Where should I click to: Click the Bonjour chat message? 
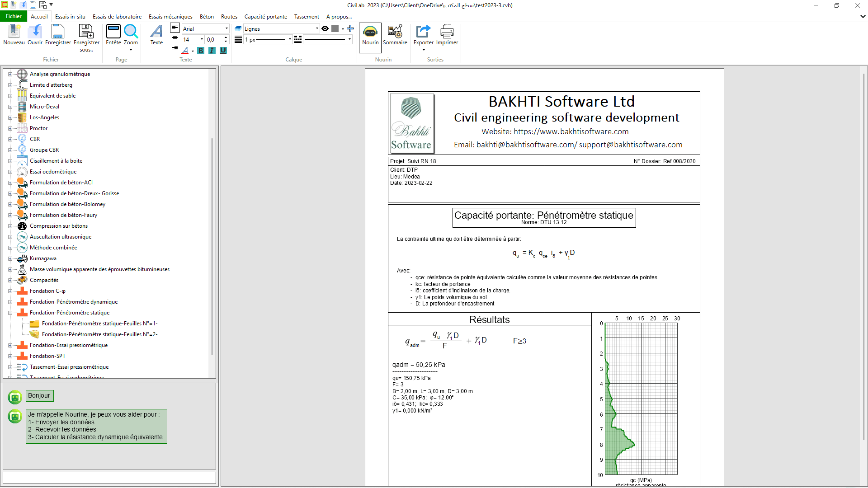click(x=39, y=396)
